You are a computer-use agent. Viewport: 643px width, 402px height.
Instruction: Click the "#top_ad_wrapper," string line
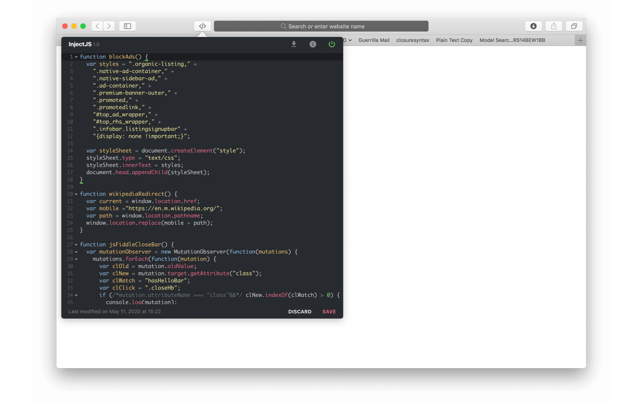click(x=122, y=114)
